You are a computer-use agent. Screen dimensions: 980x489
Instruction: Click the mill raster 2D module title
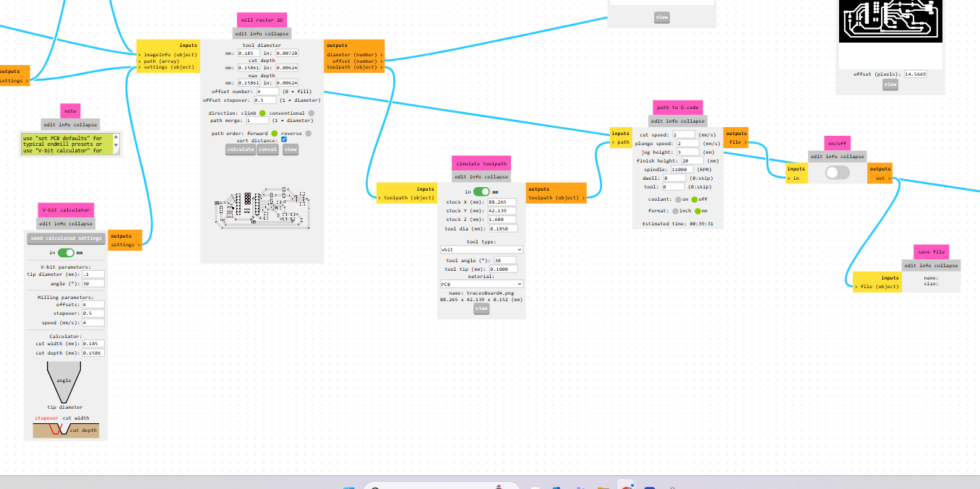pos(262,20)
